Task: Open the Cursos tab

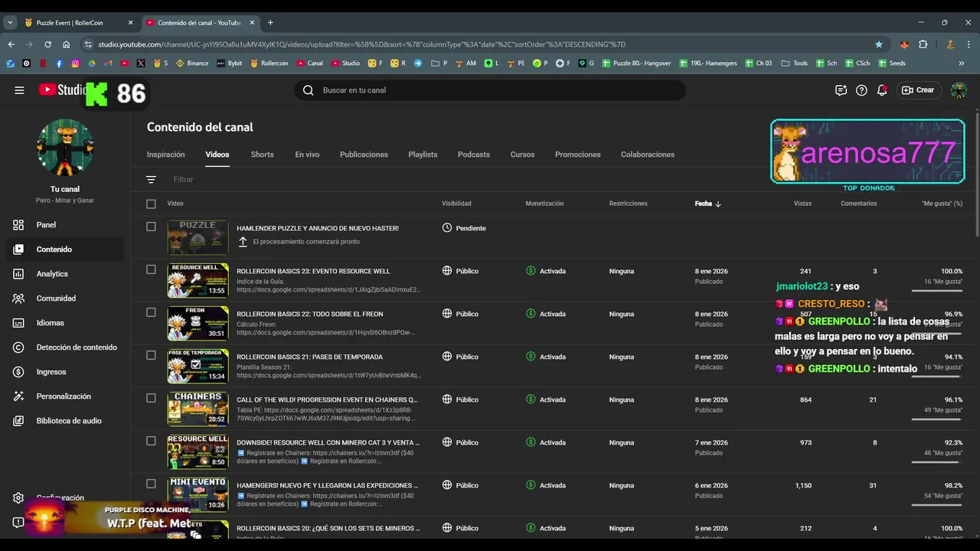Action: [522, 155]
